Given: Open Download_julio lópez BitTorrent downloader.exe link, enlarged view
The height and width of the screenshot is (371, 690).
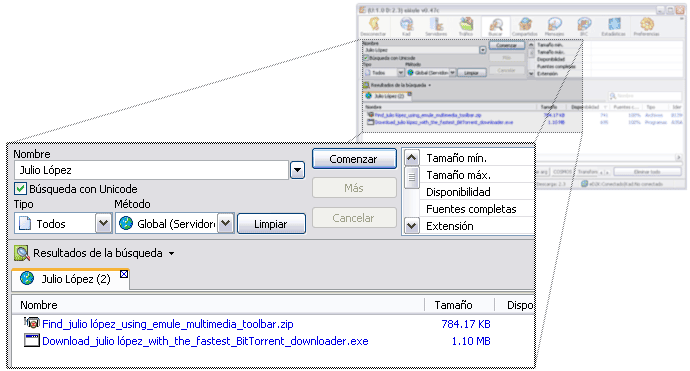Looking at the screenshot, I should pyautogui.click(x=205, y=341).
